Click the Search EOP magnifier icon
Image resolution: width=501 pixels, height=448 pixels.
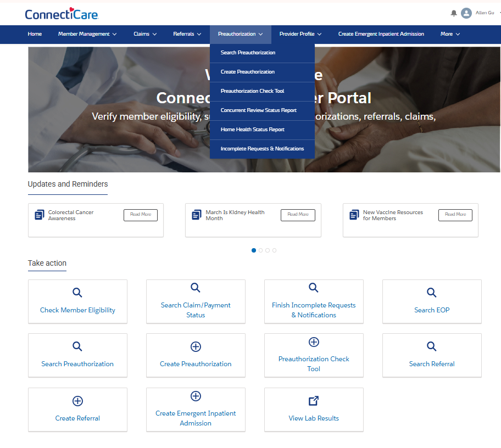432,293
